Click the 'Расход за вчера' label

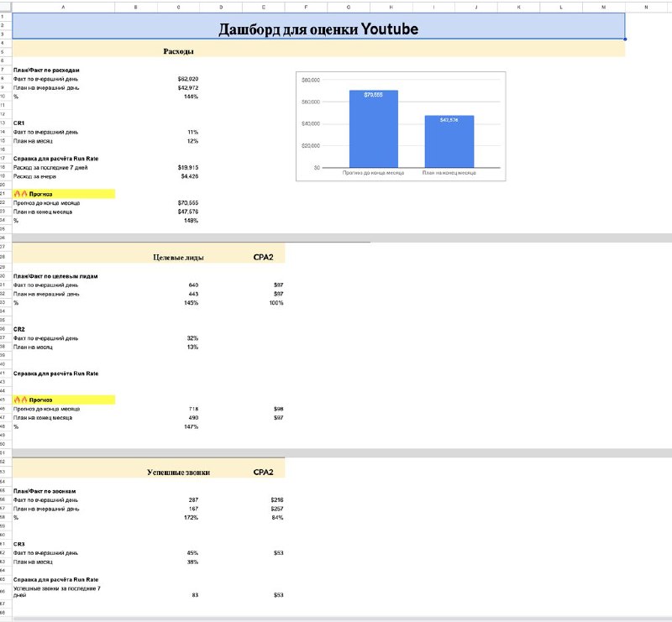tap(34, 176)
